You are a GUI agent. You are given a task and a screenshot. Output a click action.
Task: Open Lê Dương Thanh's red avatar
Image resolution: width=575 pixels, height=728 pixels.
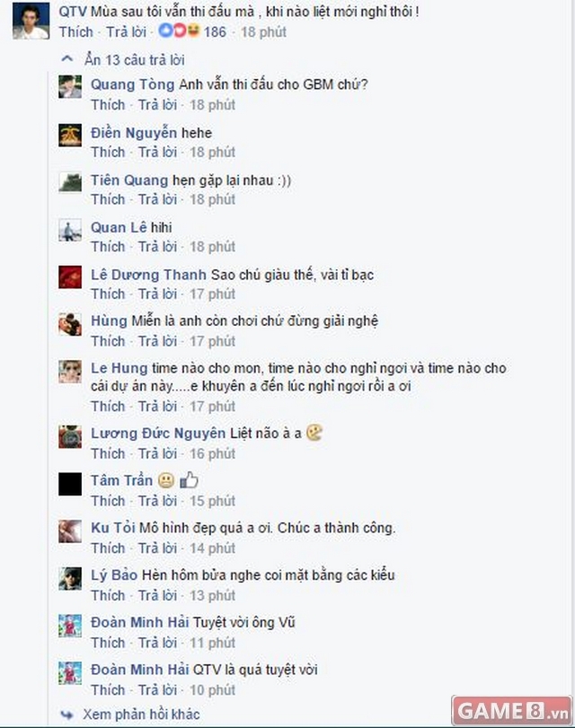point(70,276)
